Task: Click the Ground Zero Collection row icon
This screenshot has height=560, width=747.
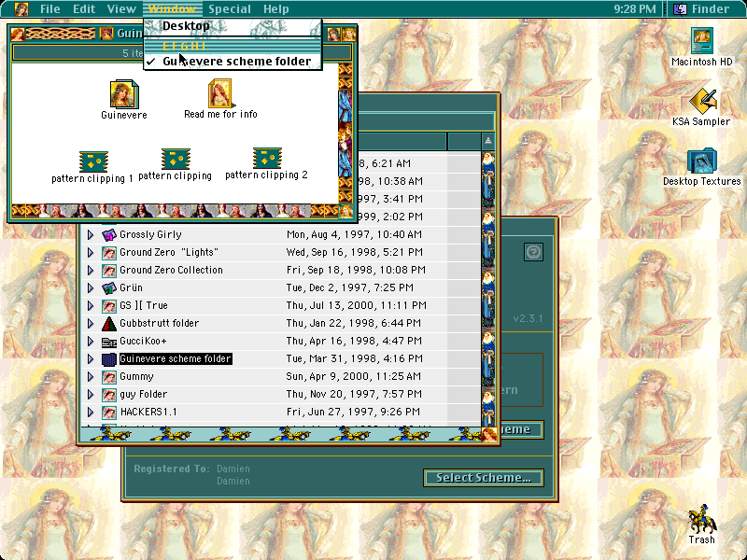Action: [x=109, y=270]
